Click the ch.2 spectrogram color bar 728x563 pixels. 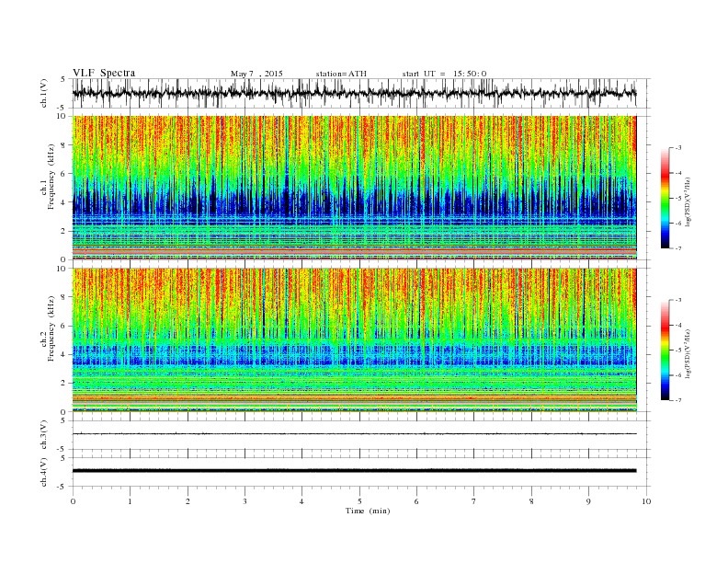point(665,350)
